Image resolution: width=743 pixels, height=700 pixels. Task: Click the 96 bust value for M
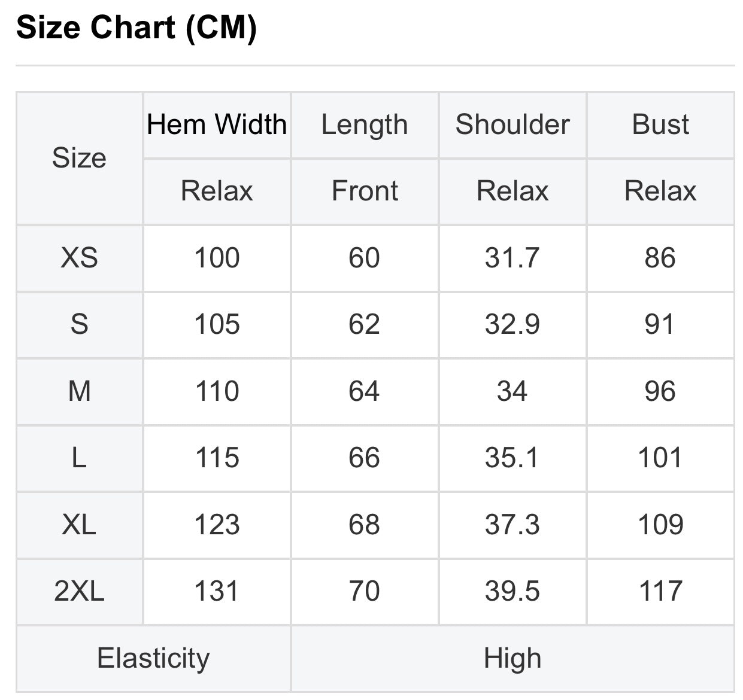pyautogui.click(x=660, y=391)
